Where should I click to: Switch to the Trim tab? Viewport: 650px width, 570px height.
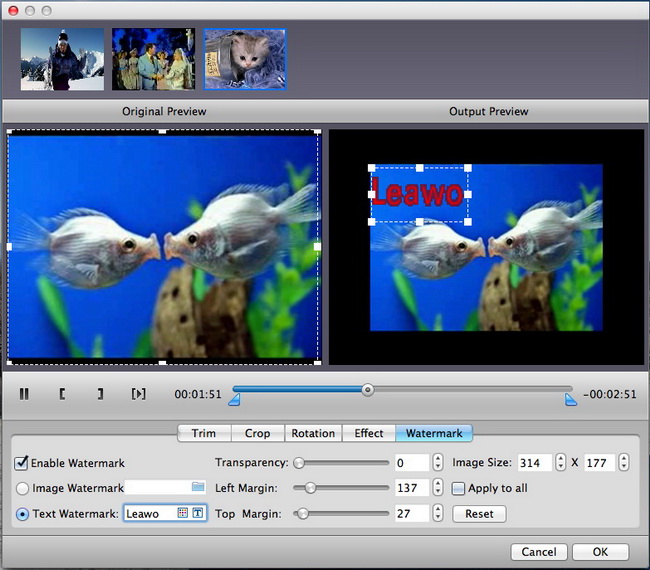coord(204,433)
